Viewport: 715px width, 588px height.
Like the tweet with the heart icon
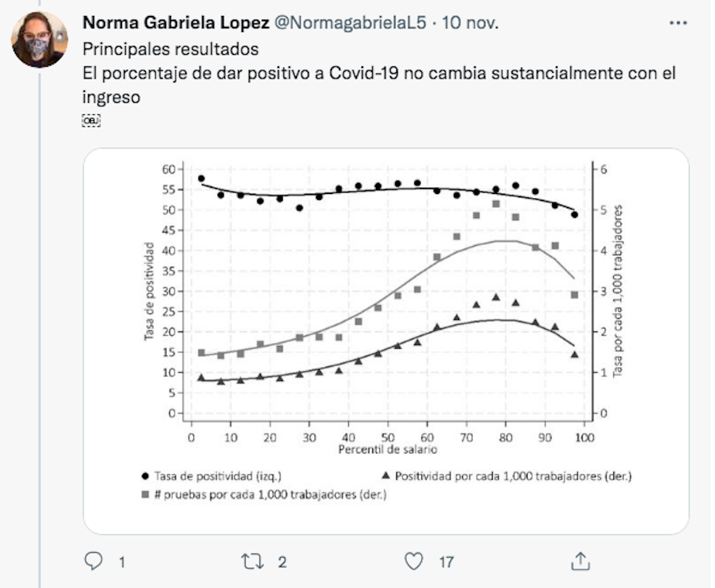[414, 561]
